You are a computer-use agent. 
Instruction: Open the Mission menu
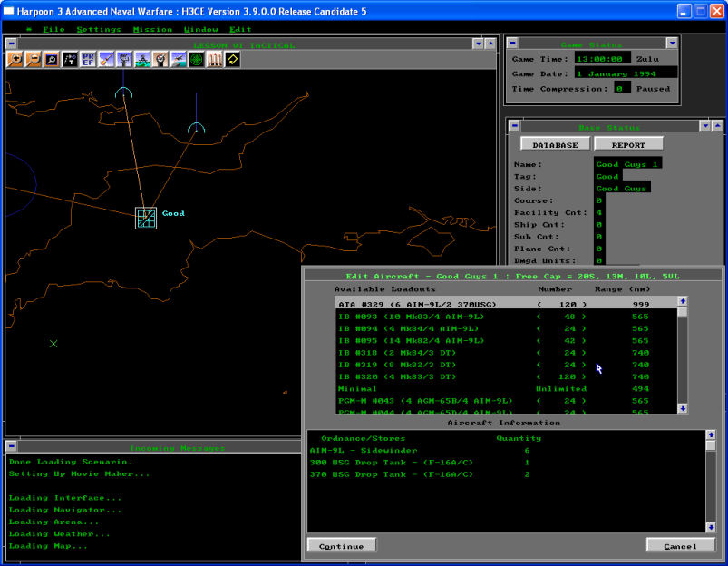pyautogui.click(x=152, y=29)
